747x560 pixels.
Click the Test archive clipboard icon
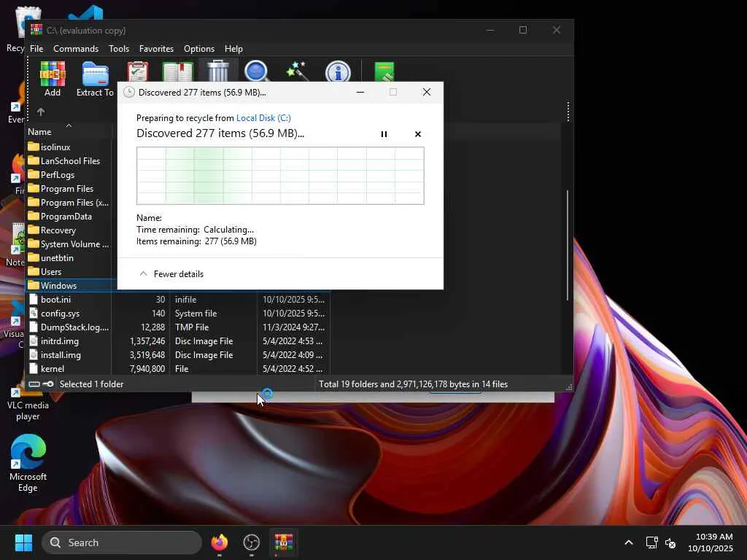click(137, 71)
